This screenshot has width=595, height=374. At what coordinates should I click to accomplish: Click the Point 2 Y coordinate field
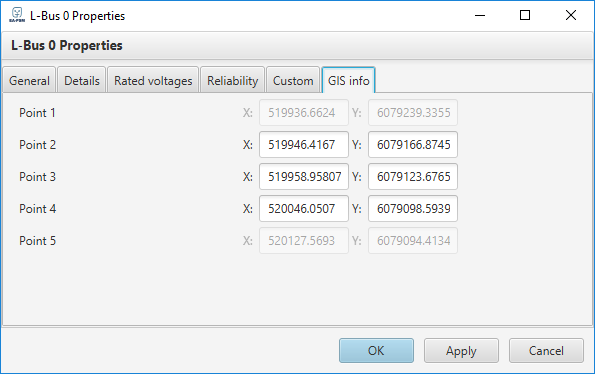pyautogui.click(x=413, y=145)
